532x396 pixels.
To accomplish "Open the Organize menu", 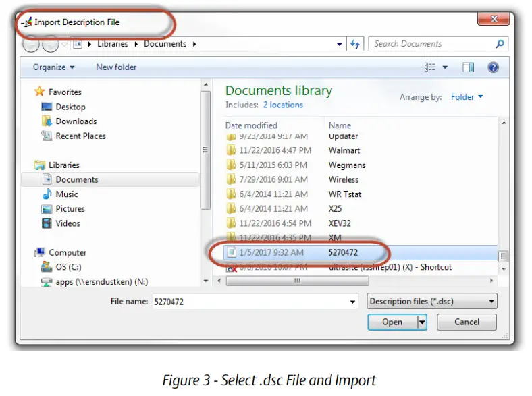I will 53,67.
